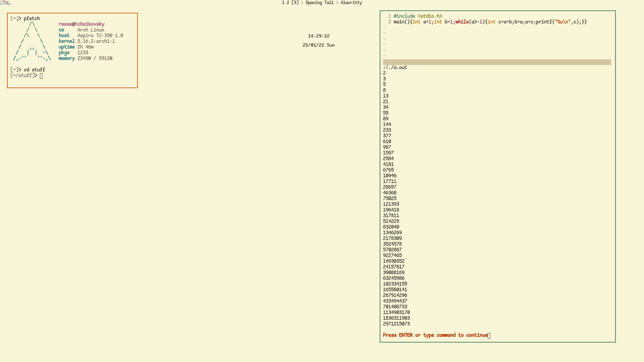Screen dimensions: 644x362
Task: Click the output number 2971215073
Action: (x=396, y=324)
